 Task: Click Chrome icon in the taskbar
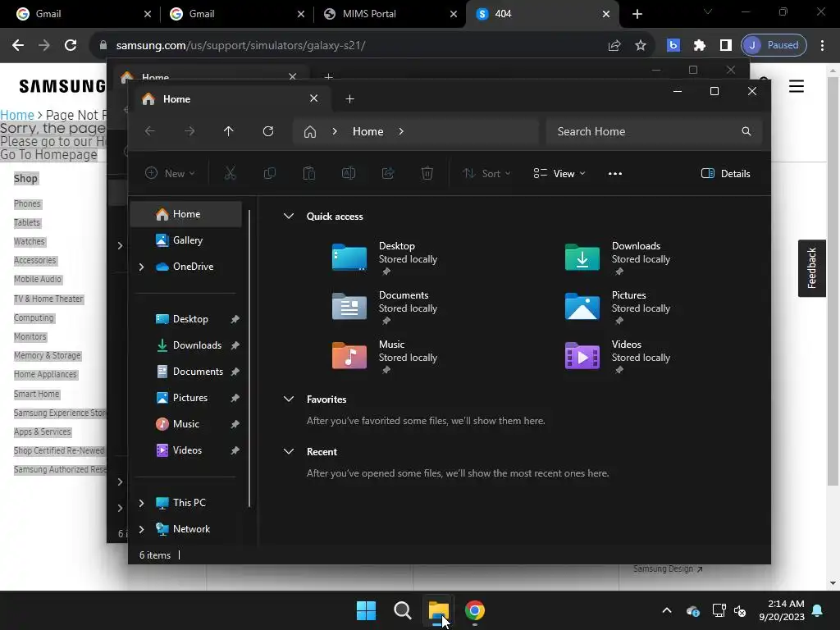[x=475, y=610]
